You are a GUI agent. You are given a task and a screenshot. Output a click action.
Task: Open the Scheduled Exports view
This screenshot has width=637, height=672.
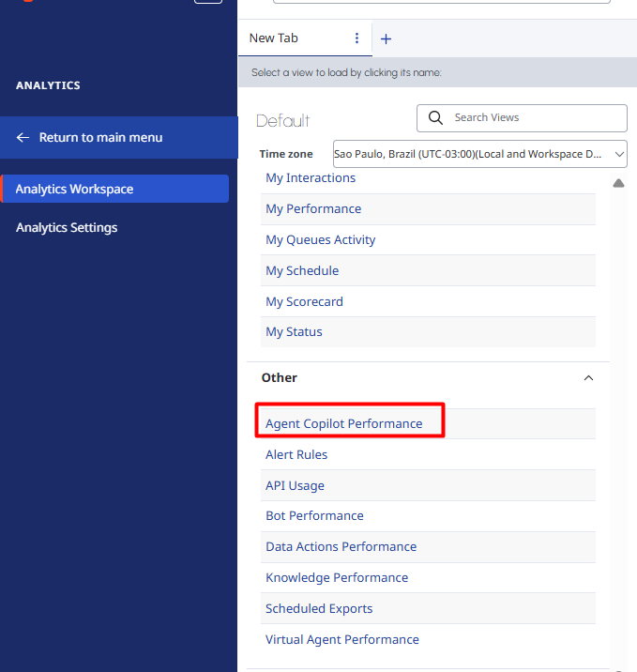point(319,608)
